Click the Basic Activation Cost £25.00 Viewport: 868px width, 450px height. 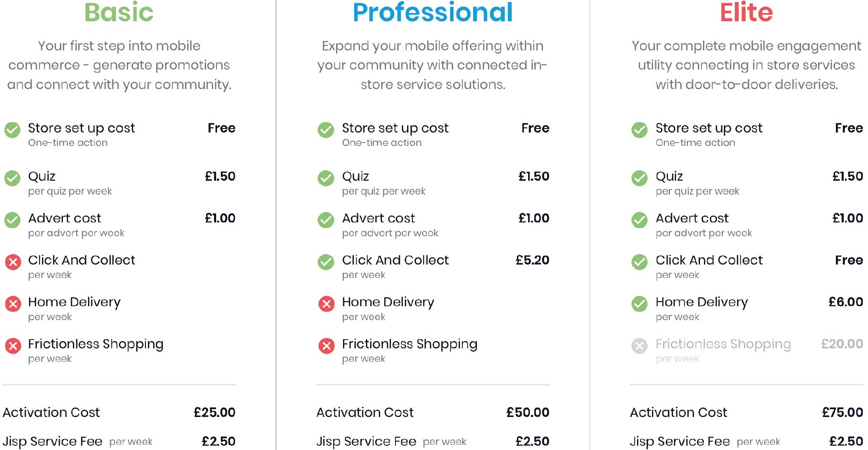pyautogui.click(x=214, y=412)
